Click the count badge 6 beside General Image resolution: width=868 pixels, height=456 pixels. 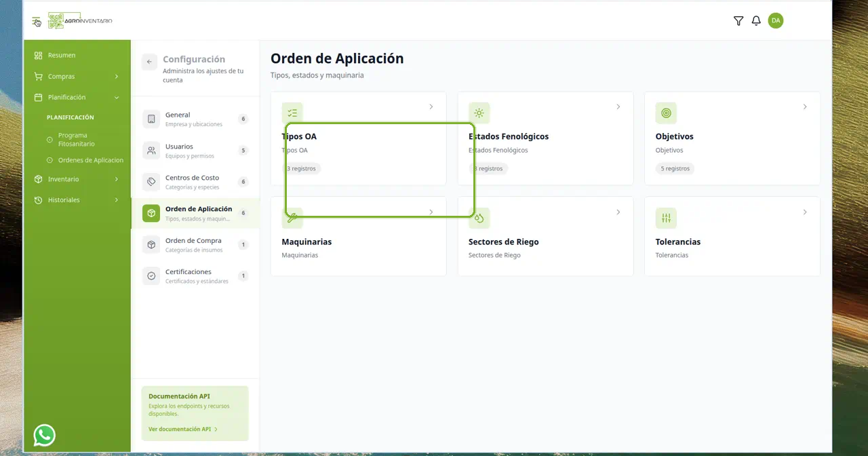(243, 119)
